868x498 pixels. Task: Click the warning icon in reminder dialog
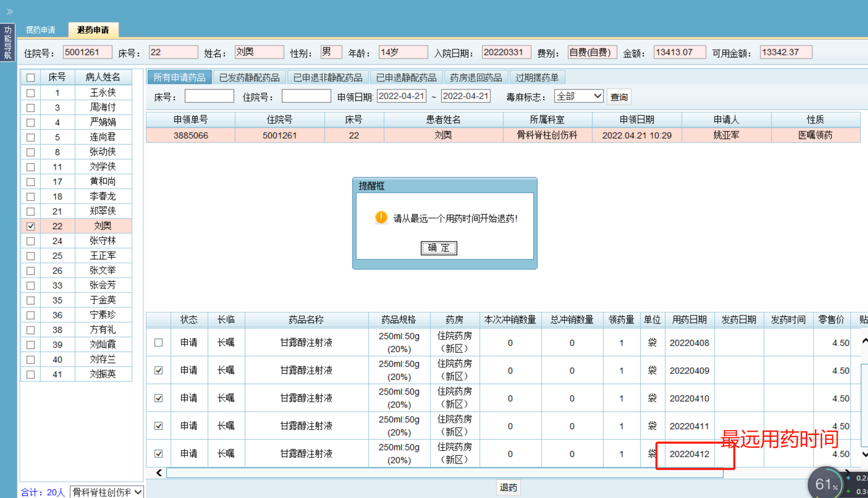381,217
